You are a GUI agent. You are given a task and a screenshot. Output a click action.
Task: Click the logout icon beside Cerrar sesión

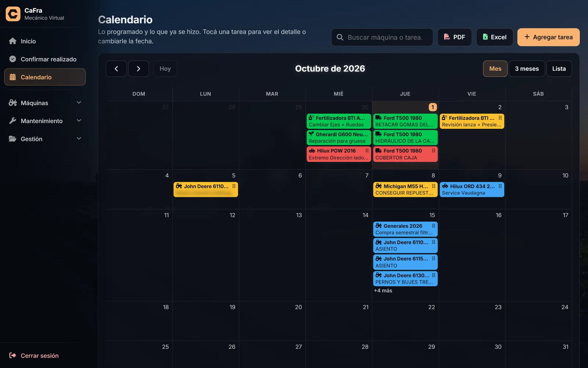point(12,355)
